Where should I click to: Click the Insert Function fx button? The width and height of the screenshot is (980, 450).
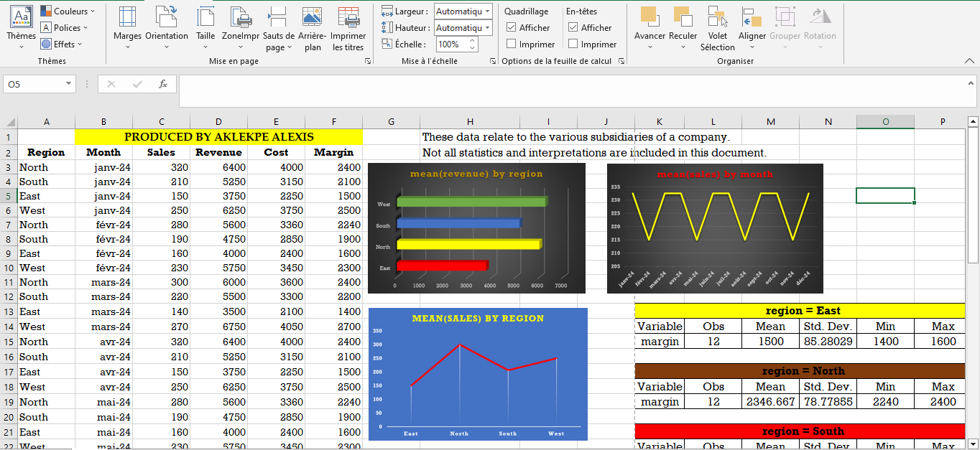(x=163, y=84)
